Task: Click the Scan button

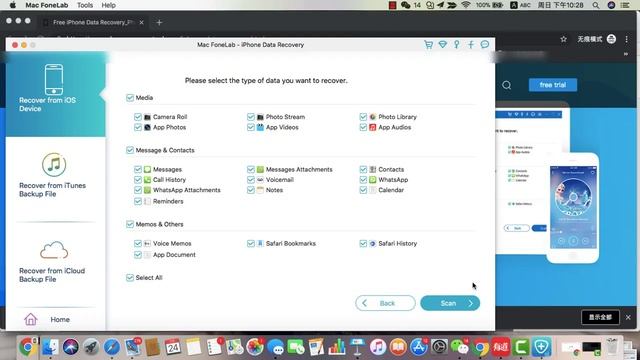Action: click(x=450, y=303)
